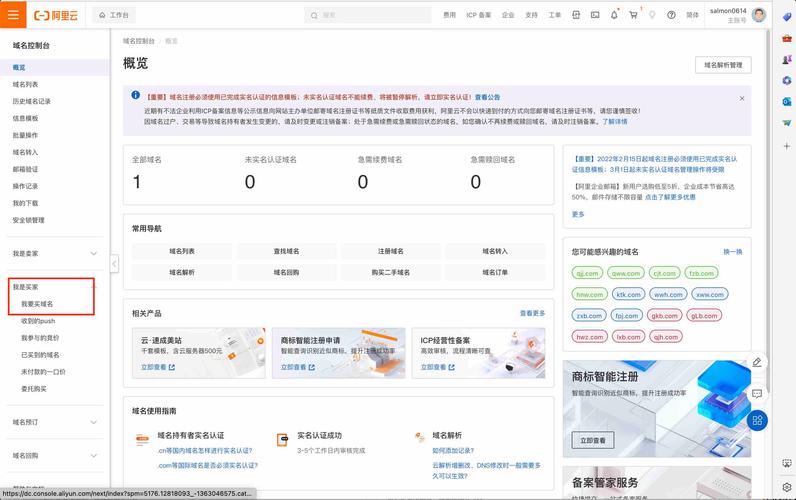Click 换一换 to refresh suggested domains
This screenshot has height=500, width=796.
coord(733,252)
